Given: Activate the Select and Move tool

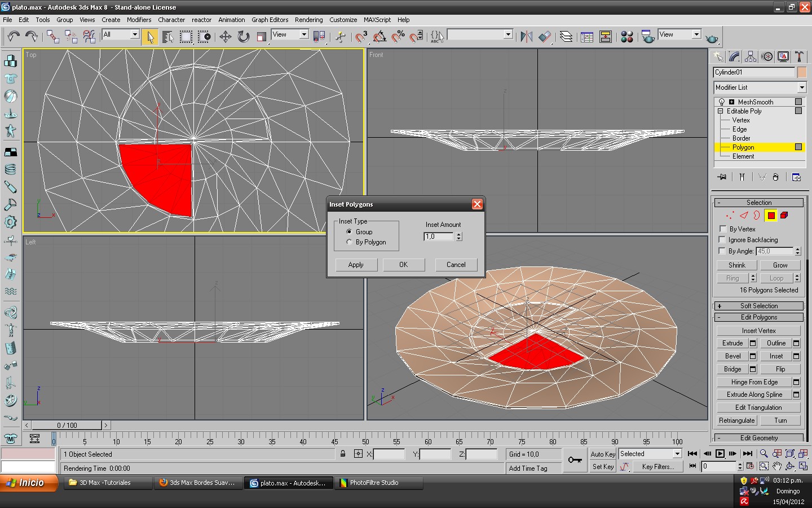Looking at the screenshot, I should (226, 37).
